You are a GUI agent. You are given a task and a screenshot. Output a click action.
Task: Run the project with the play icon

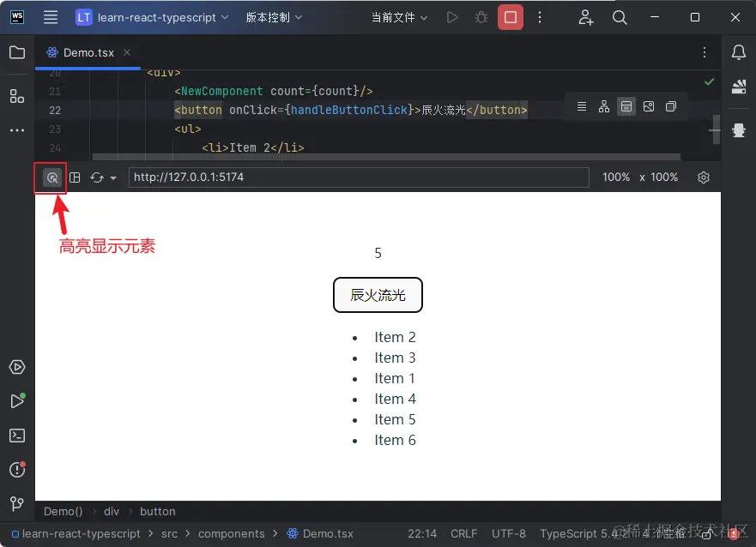[452, 17]
